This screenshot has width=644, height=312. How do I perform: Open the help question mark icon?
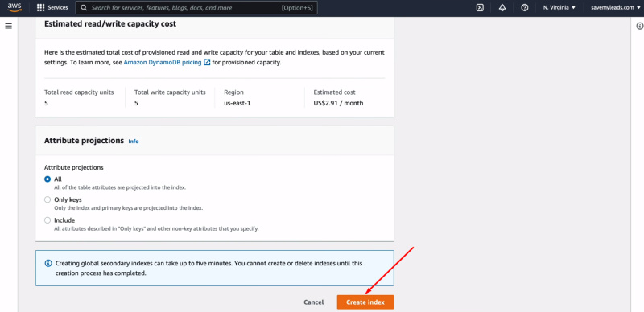click(525, 8)
